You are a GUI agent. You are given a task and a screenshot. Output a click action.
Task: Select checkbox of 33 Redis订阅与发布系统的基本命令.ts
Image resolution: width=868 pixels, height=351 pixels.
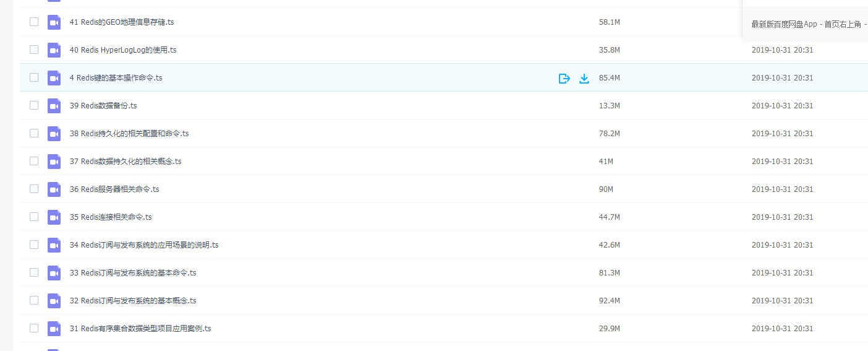coord(34,272)
